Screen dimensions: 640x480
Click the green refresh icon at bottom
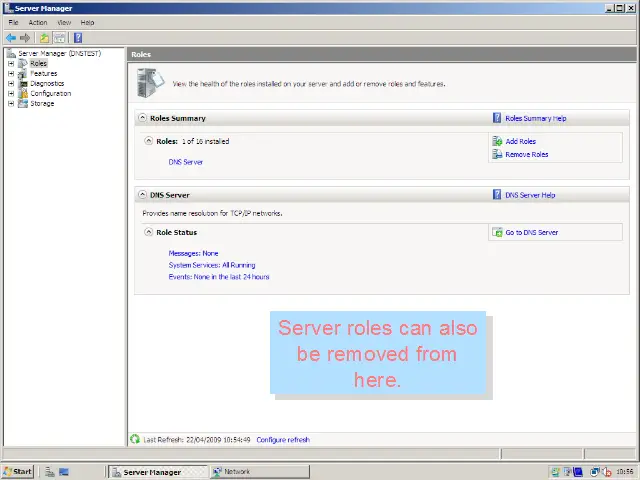point(135,439)
